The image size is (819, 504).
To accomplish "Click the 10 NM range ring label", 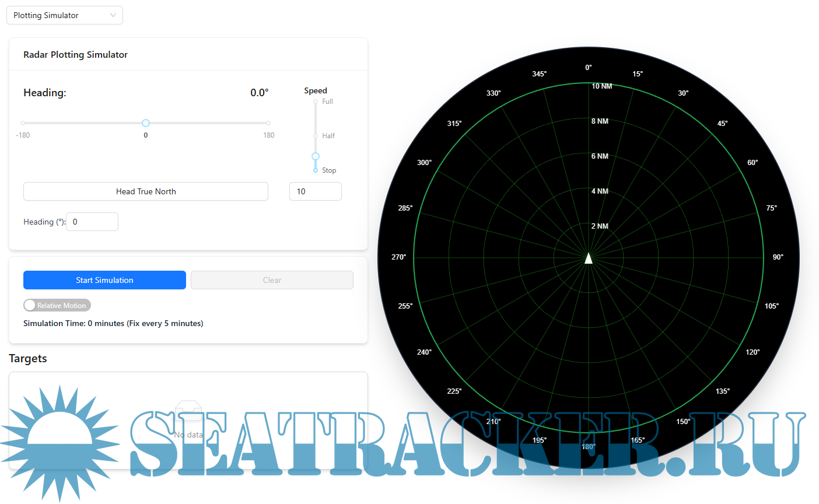I will point(601,86).
